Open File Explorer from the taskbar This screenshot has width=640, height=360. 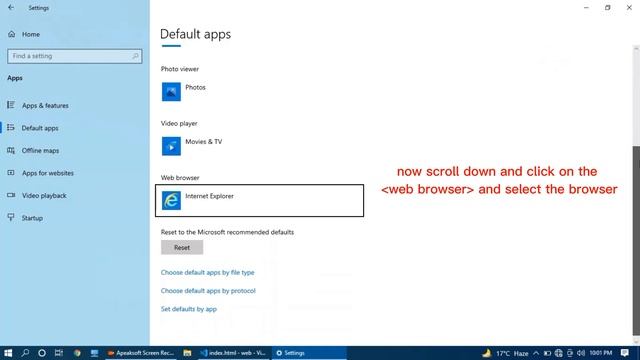(187, 353)
